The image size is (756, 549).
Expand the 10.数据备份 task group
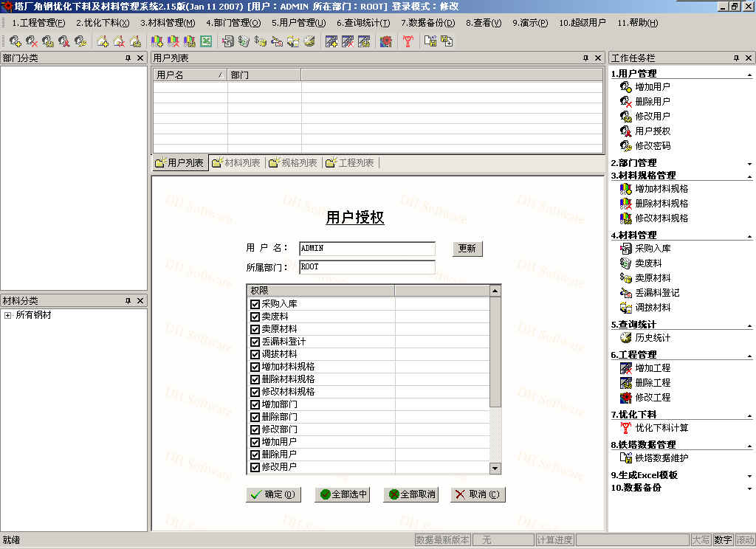(x=749, y=488)
